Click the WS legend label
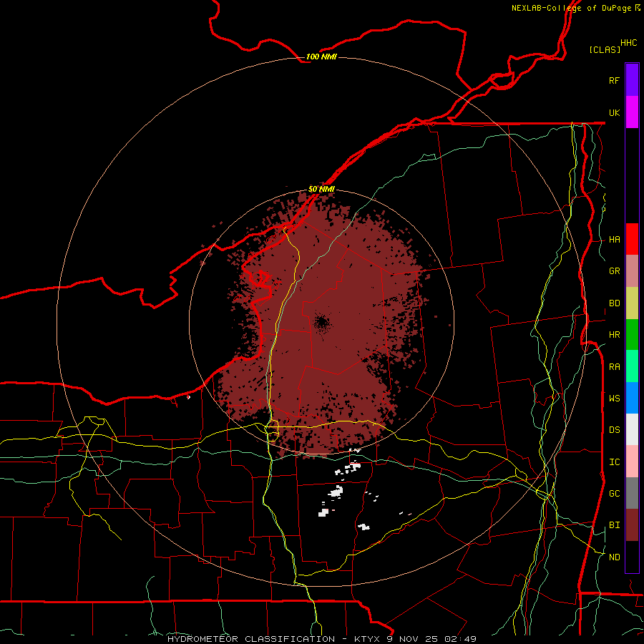This screenshot has width=644, height=644. (x=614, y=399)
